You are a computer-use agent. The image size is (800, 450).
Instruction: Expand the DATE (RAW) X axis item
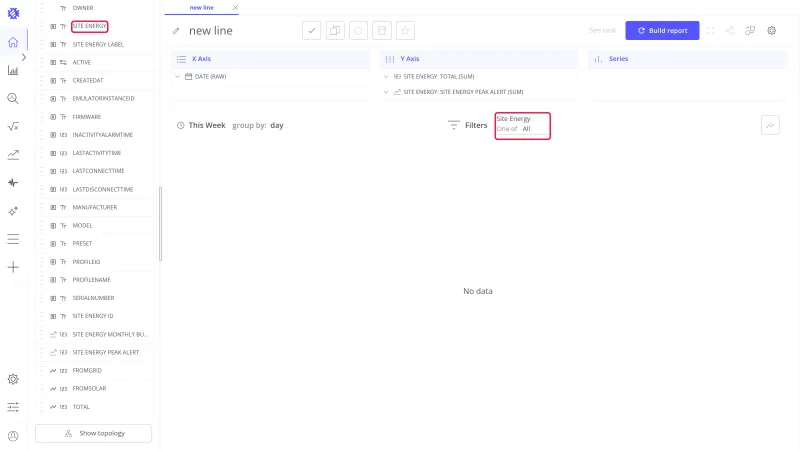point(178,77)
